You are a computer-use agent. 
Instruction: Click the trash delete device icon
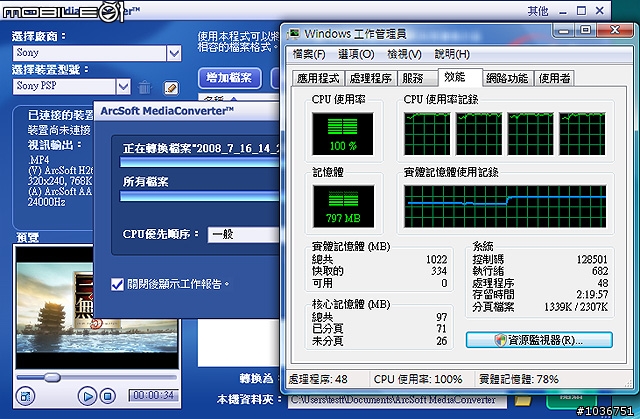tap(144, 87)
